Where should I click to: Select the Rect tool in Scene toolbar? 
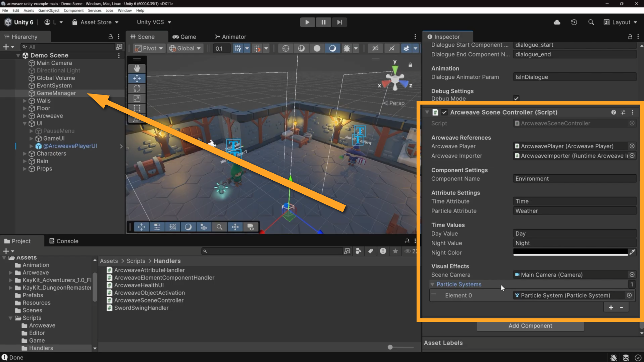pyautogui.click(x=137, y=108)
